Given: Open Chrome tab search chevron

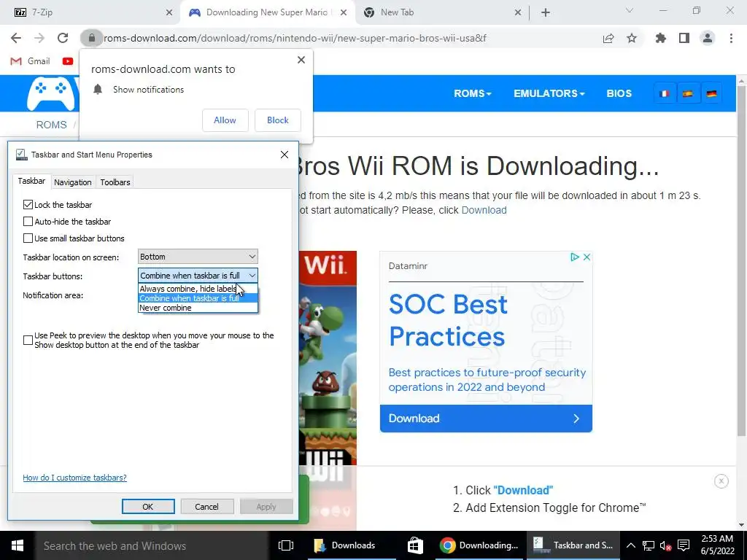Looking at the screenshot, I should pyautogui.click(x=630, y=10).
